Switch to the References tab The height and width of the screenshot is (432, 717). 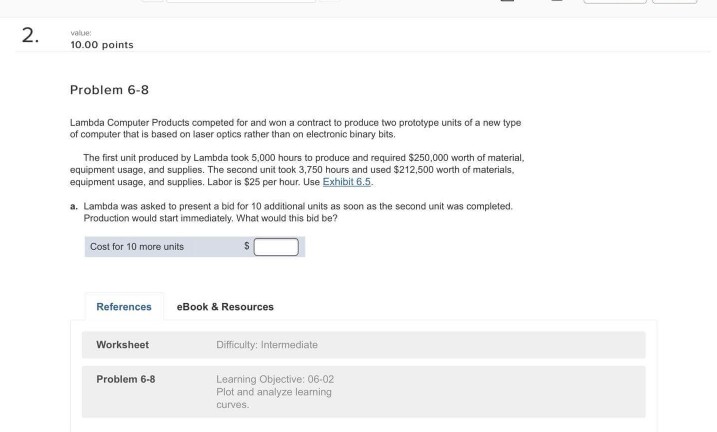(x=124, y=306)
